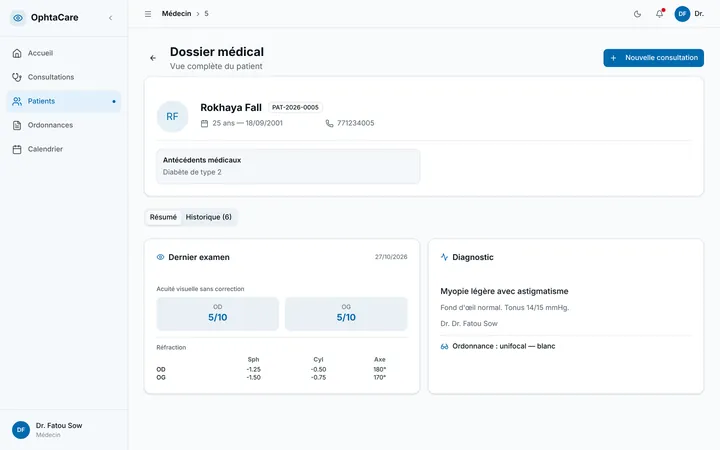The height and width of the screenshot is (450, 720).
Task: Click the OD cylinder value -0.50
Action: [318, 369]
